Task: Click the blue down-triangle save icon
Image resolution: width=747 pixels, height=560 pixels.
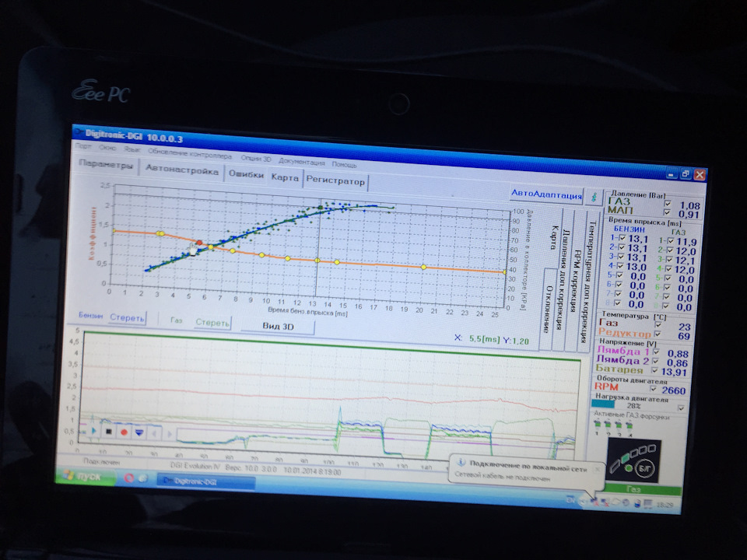Action: coord(139,432)
